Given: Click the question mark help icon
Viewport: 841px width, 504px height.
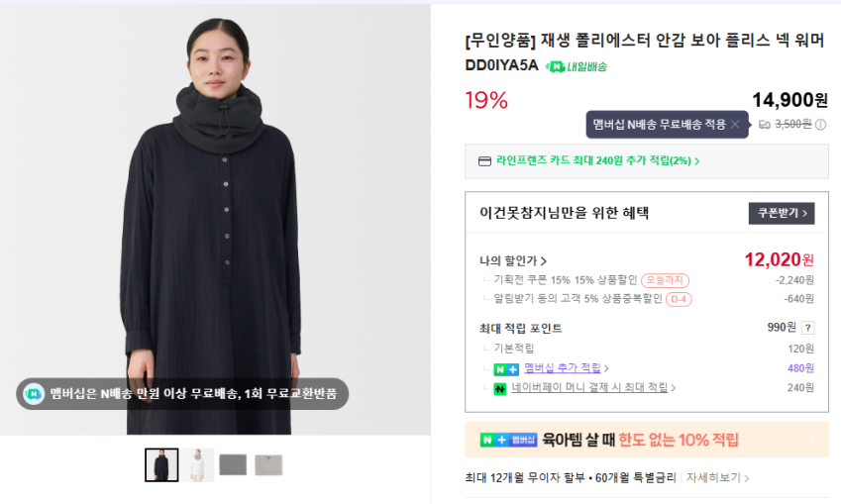Looking at the screenshot, I should pyautogui.click(x=808, y=328).
